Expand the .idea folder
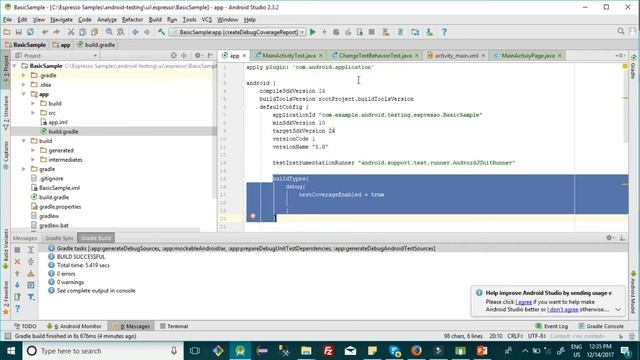 pos(24,84)
